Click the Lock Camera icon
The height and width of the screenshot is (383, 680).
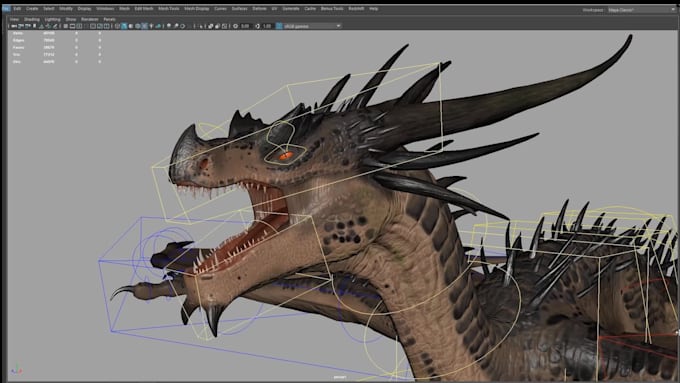pos(20,26)
